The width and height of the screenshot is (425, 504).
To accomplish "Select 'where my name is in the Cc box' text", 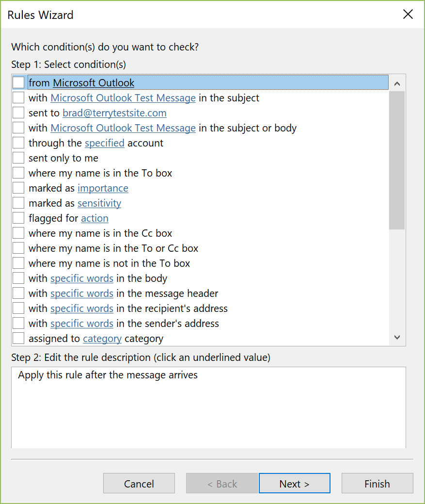I will [100, 233].
